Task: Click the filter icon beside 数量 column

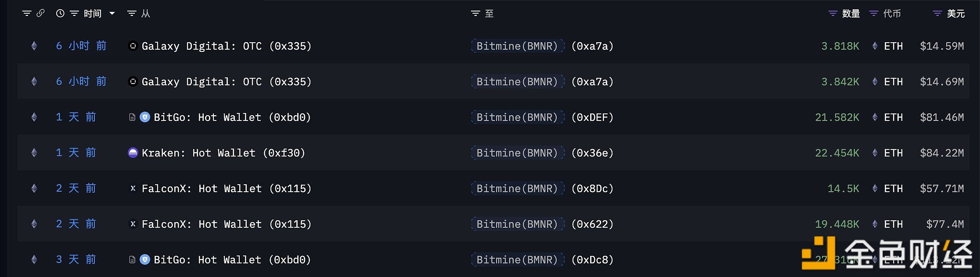Action: 832,13
